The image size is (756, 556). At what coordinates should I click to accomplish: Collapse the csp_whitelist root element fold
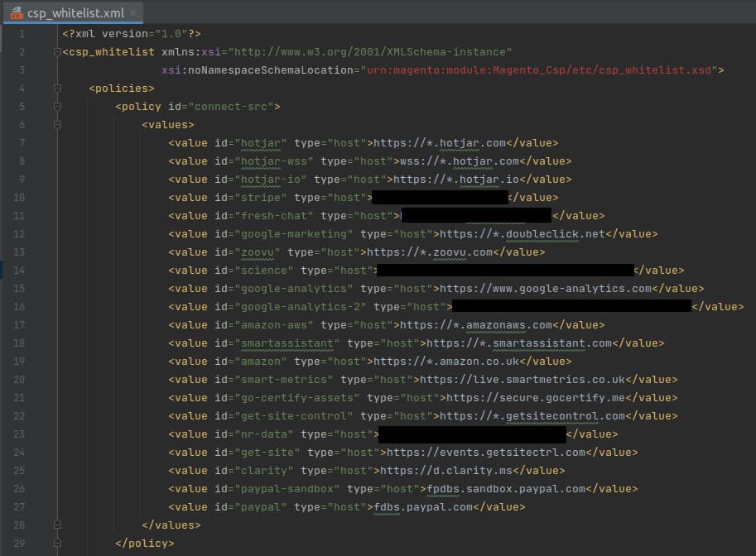click(x=57, y=51)
